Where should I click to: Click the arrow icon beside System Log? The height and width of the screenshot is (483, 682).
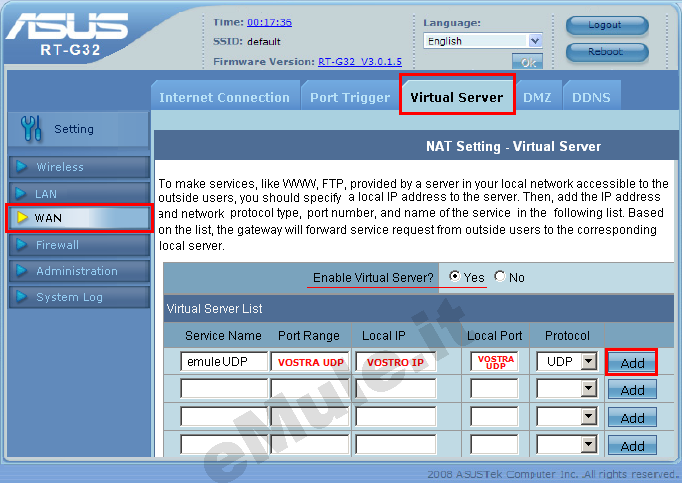pos(21,297)
